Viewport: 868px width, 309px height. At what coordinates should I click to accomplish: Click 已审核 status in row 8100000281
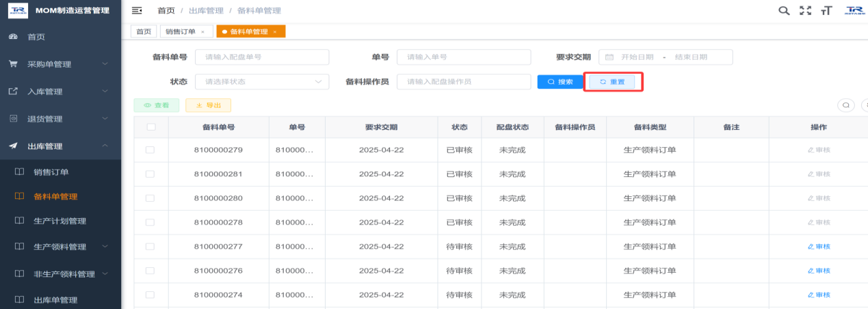(x=459, y=174)
